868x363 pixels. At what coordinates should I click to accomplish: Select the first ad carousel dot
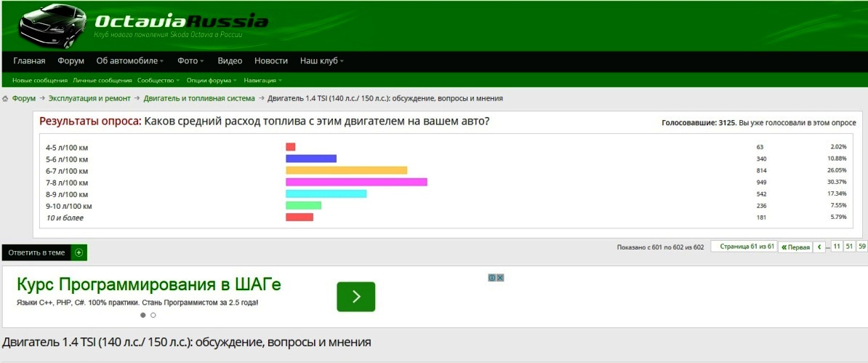(142, 315)
